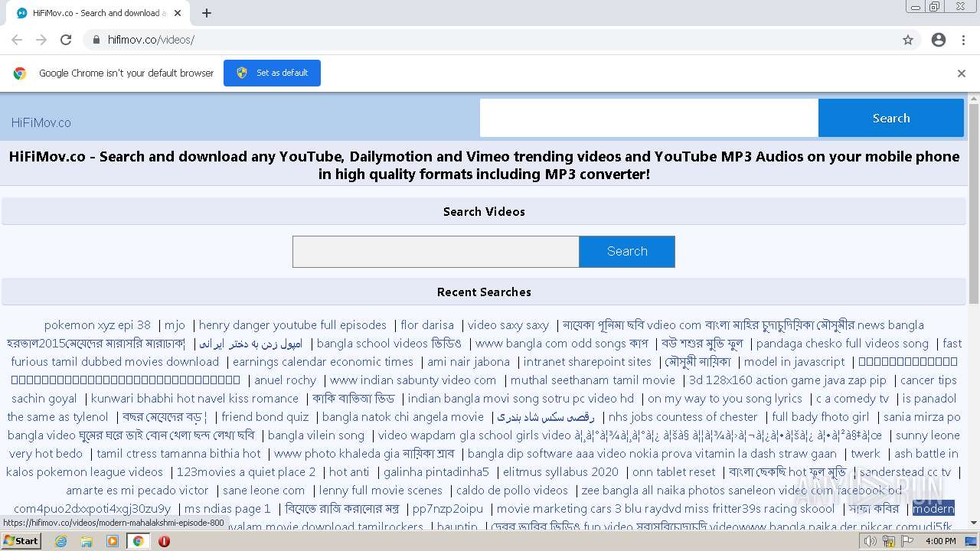980x551 pixels.
Task: Open the Chrome profile menu
Action: (x=939, y=40)
